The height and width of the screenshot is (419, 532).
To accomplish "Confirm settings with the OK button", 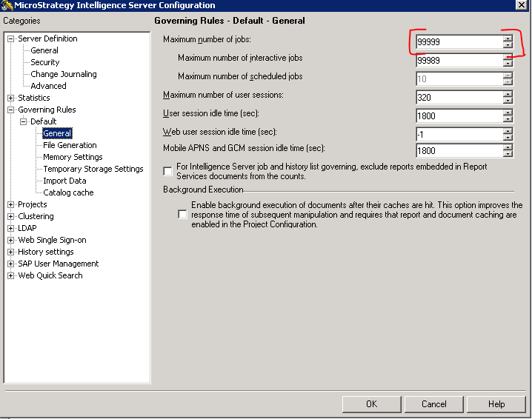I will click(x=371, y=404).
